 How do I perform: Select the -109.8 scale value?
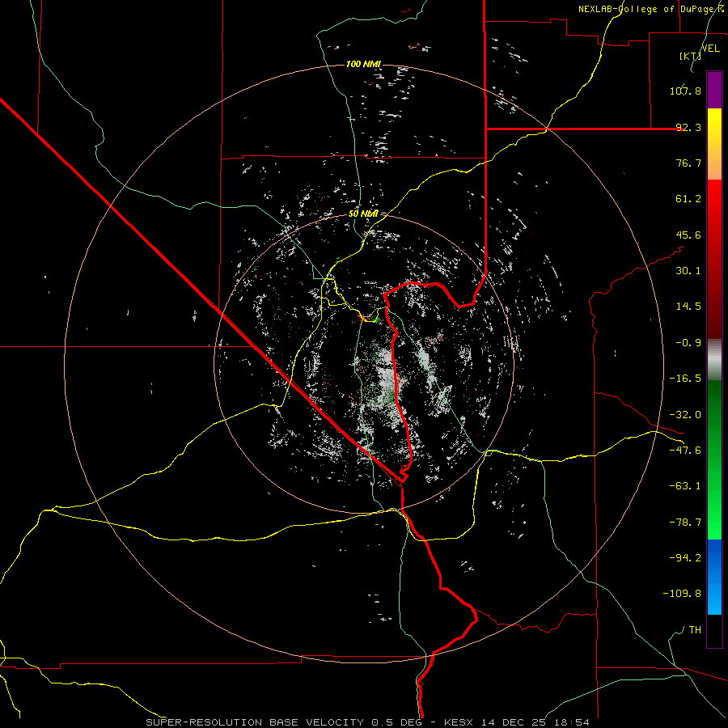[682, 594]
